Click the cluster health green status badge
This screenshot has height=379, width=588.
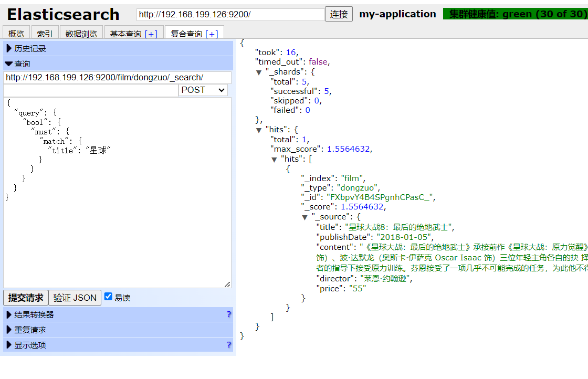coord(516,14)
